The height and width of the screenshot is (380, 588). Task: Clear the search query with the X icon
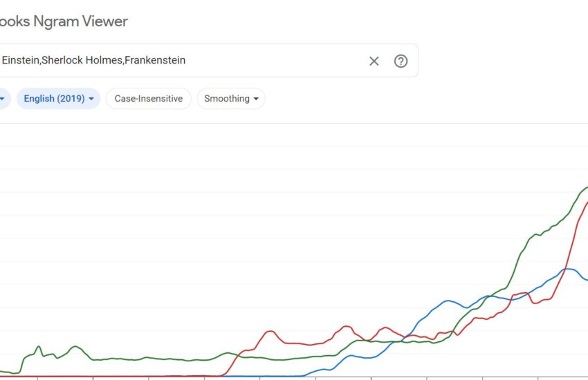click(374, 61)
